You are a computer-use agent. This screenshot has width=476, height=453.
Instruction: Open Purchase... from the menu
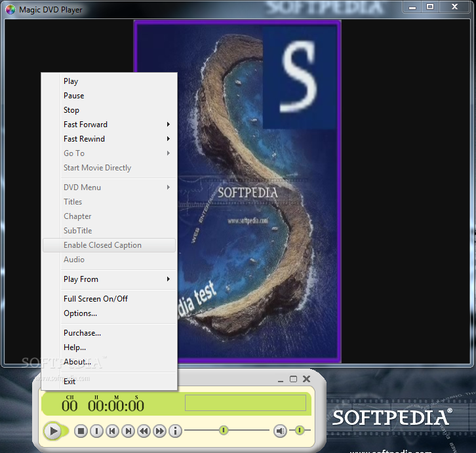(x=109, y=333)
